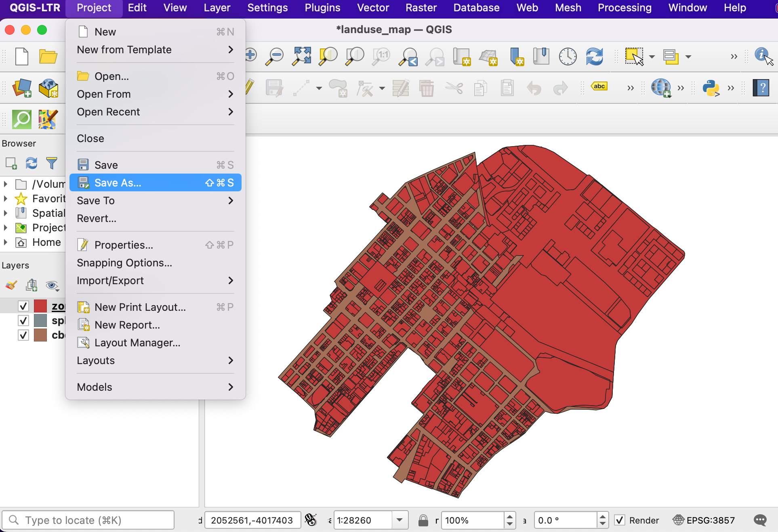Toggle the Render checkbox
Viewport: 778px width, 532px height.
[x=620, y=520]
